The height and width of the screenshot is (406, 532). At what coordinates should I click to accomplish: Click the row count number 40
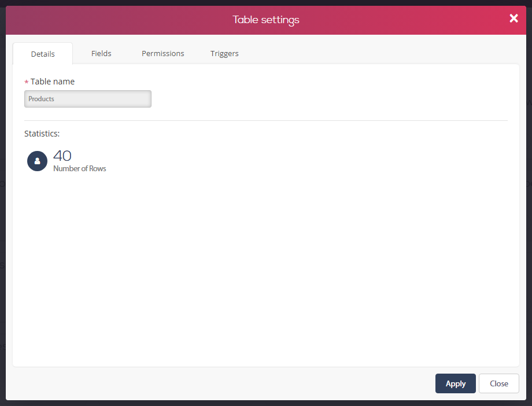click(62, 156)
